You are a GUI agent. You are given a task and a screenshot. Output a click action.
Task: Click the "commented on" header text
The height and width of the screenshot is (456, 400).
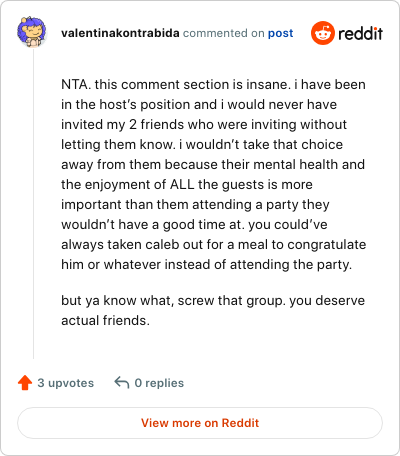pos(224,33)
